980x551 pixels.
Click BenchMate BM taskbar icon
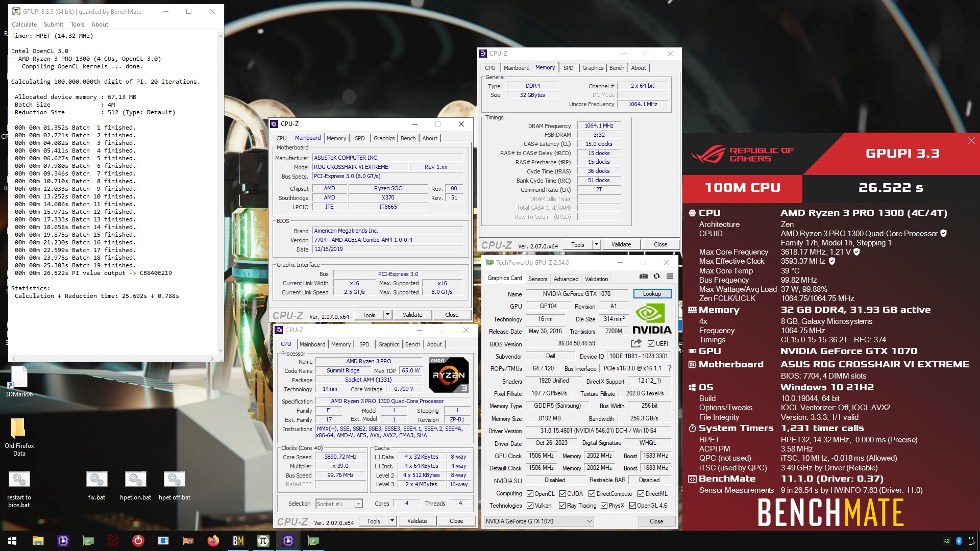[238, 541]
